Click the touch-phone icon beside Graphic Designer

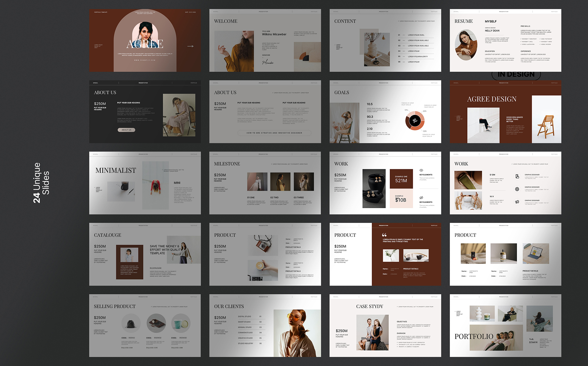tap(517, 176)
